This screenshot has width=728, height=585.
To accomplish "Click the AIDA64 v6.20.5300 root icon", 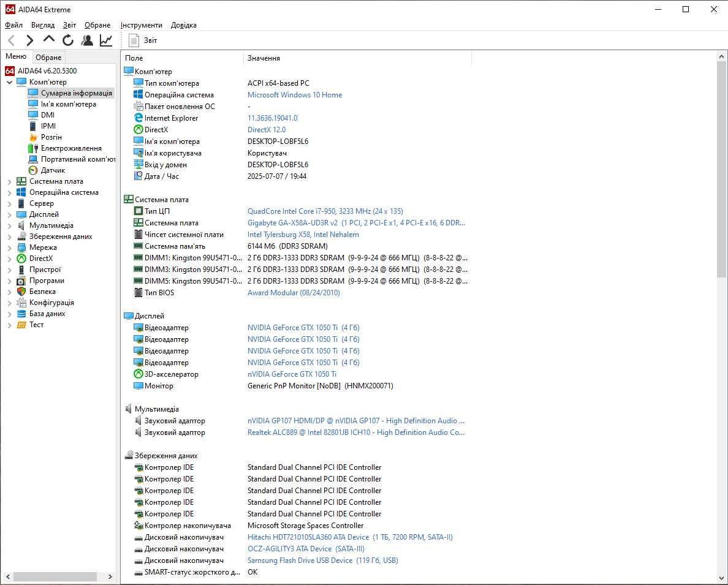I will pos(10,71).
